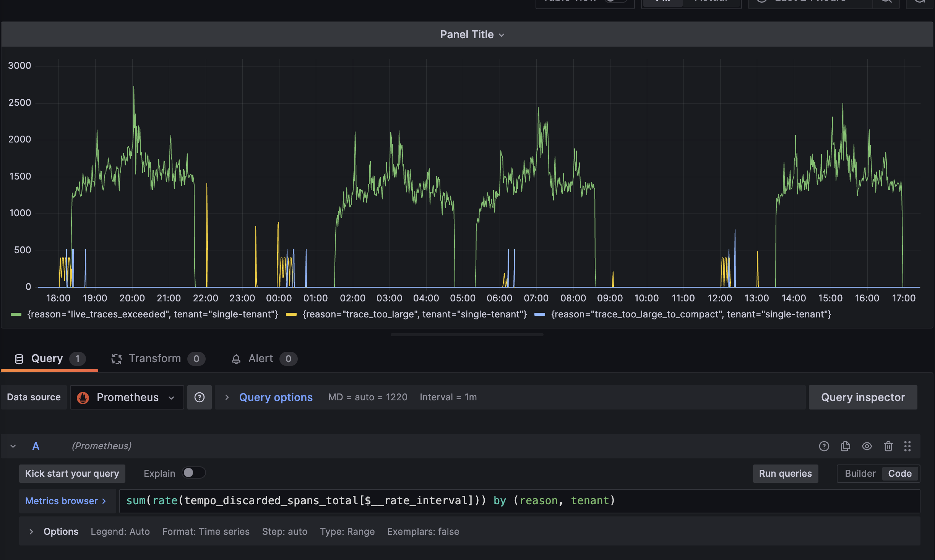Image resolution: width=935 pixels, height=560 pixels.
Task: Collapse query A with chevron
Action: [x=13, y=446]
